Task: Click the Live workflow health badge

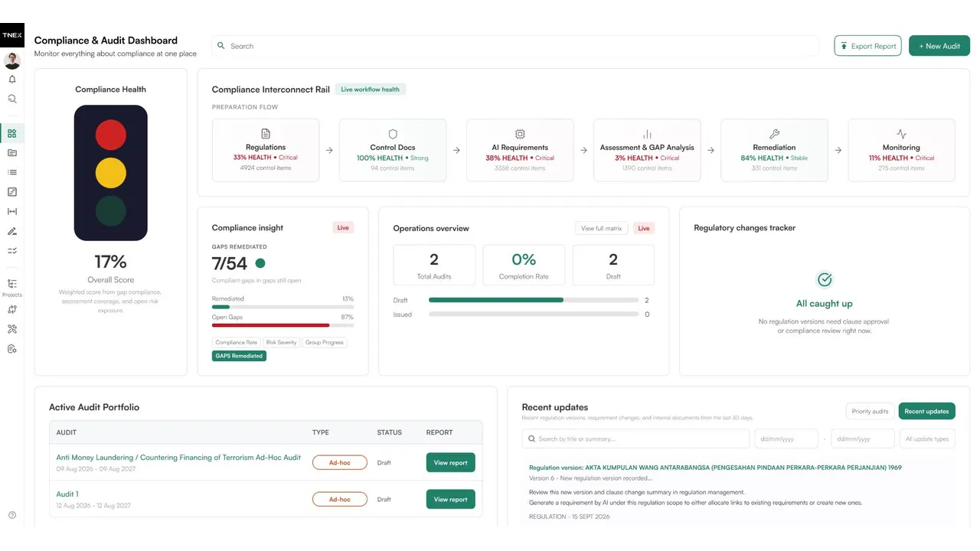Action: coord(371,90)
